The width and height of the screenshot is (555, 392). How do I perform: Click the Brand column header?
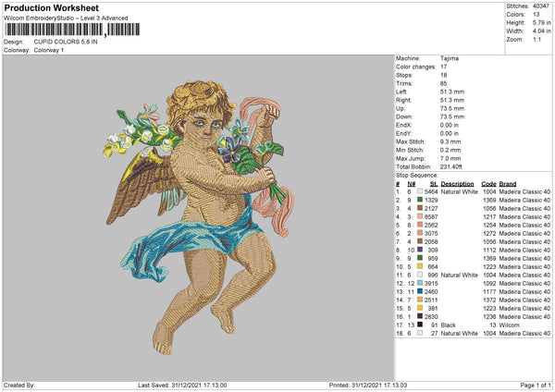(508, 184)
